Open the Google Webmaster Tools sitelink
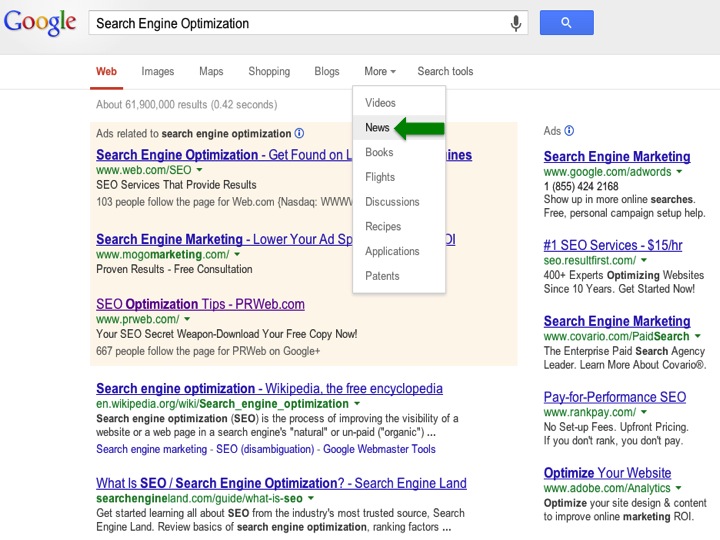 click(379, 449)
